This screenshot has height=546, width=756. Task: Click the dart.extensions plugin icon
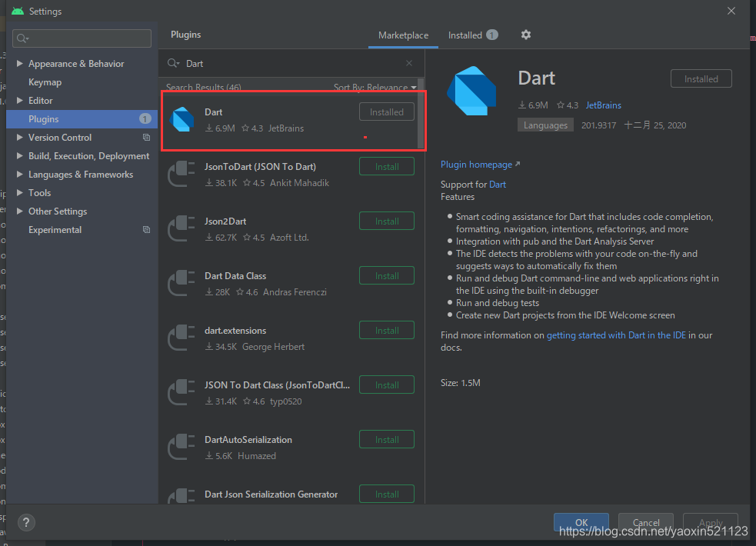pos(182,338)
